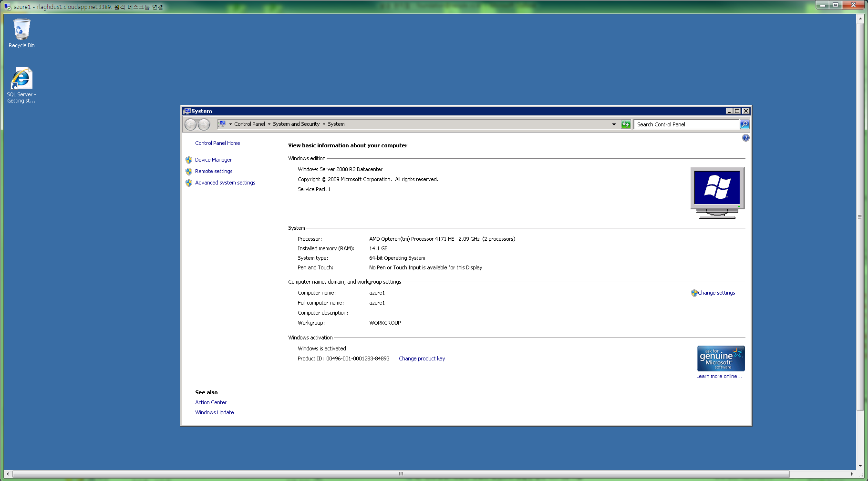This screenshot has width=868, height=481.
Task: Go to Control Panel in the breadcrumb
Action: pos(249,124)
